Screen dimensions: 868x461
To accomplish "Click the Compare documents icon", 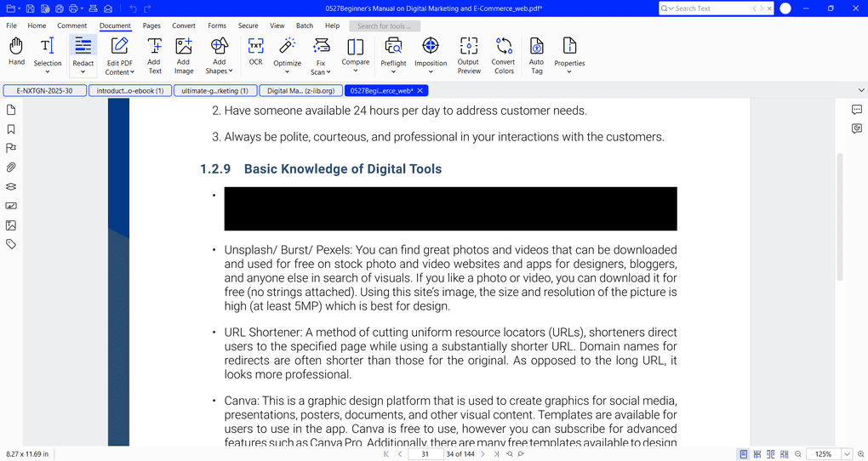I will (x=356, y=47).
